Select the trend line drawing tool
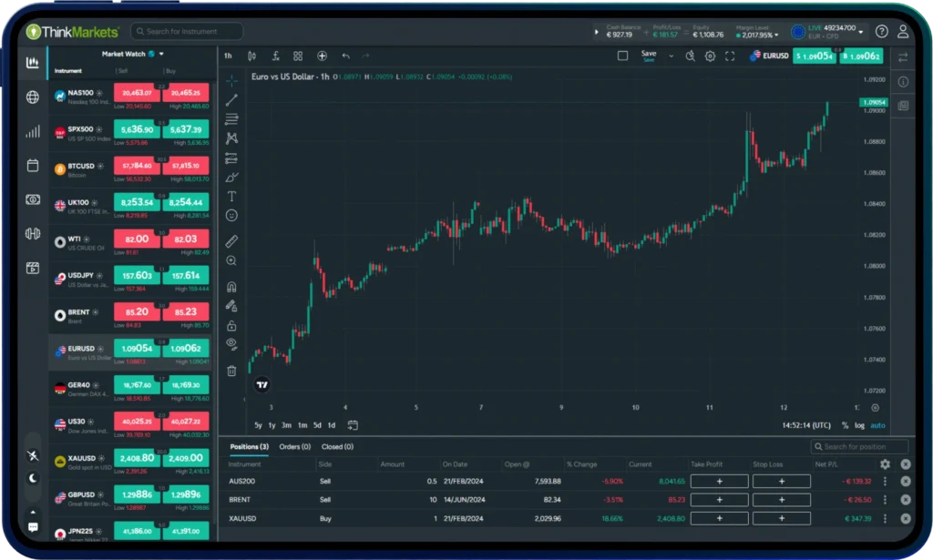Viewport: 933px width, 560px height. tap(231, 99)
